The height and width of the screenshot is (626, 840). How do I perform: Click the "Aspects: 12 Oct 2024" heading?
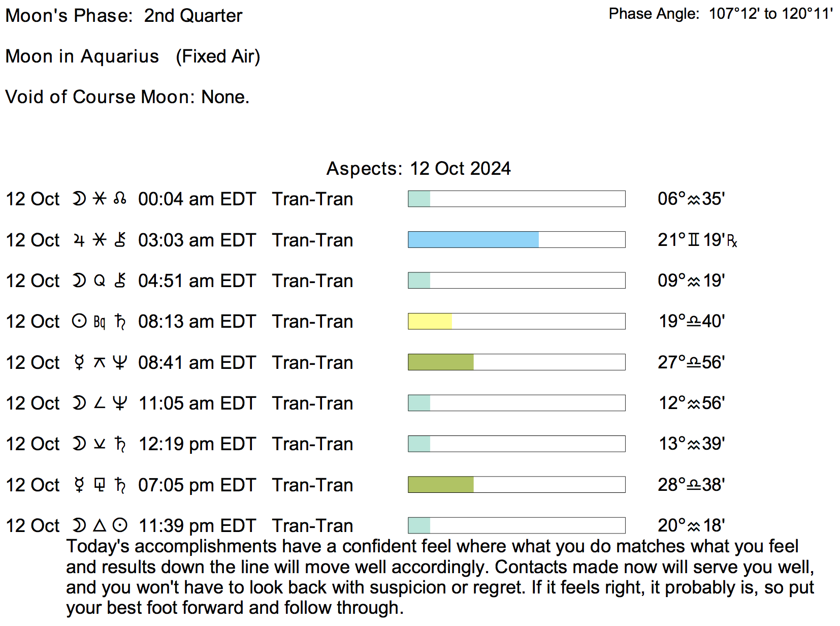418,168
